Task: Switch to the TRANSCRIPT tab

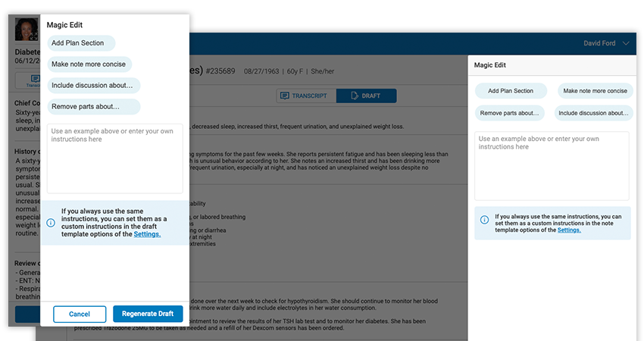Action: tap(304, 96)
